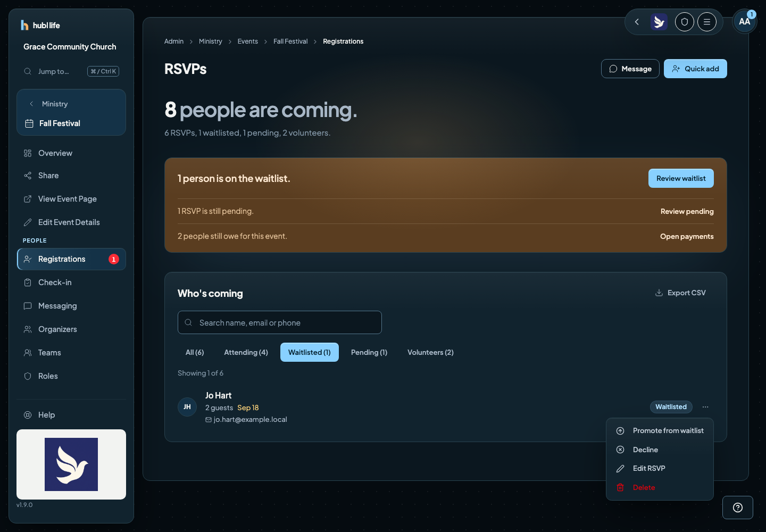Click Ministry in the breadcrumb
766x532 pixels.
tap(211, 41)
